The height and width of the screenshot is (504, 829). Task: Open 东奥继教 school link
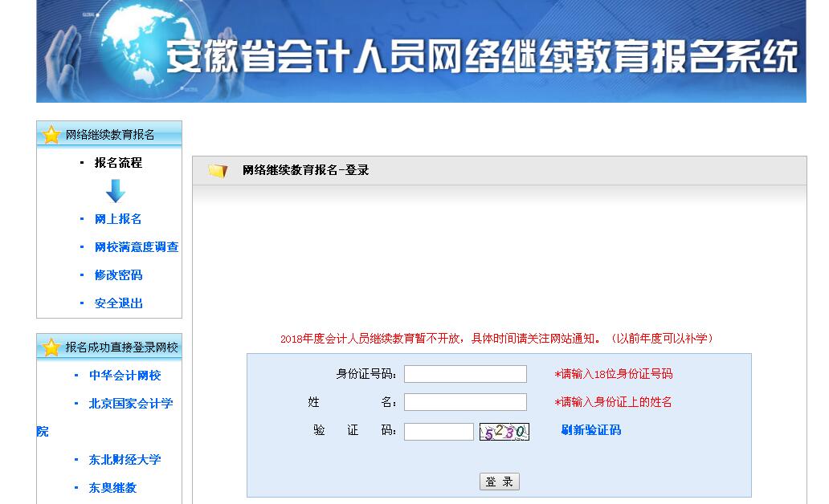click(x=112, y=488)
